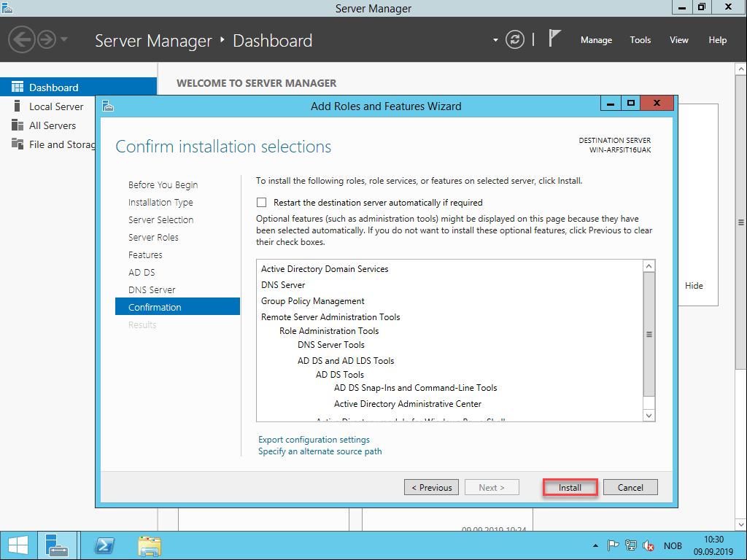Screen dimensions: 747x560
Task: Click File and Storage Services icon
Action: tap(18, 144)
